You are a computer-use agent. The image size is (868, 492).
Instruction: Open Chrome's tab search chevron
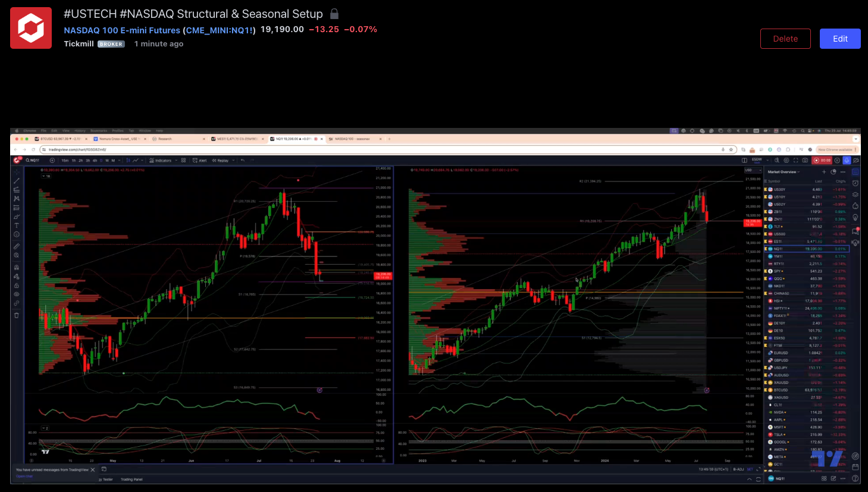click(x=856, y=139)
